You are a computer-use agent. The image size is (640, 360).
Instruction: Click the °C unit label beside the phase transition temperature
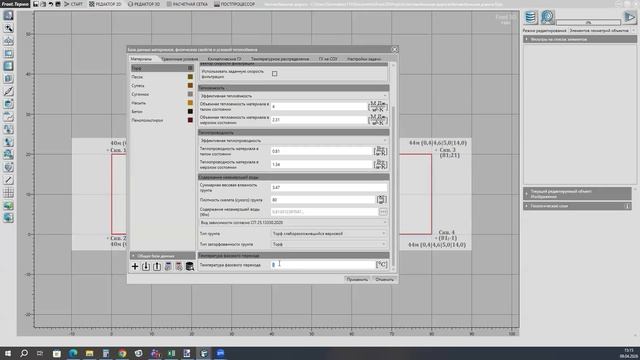[381, 264]
